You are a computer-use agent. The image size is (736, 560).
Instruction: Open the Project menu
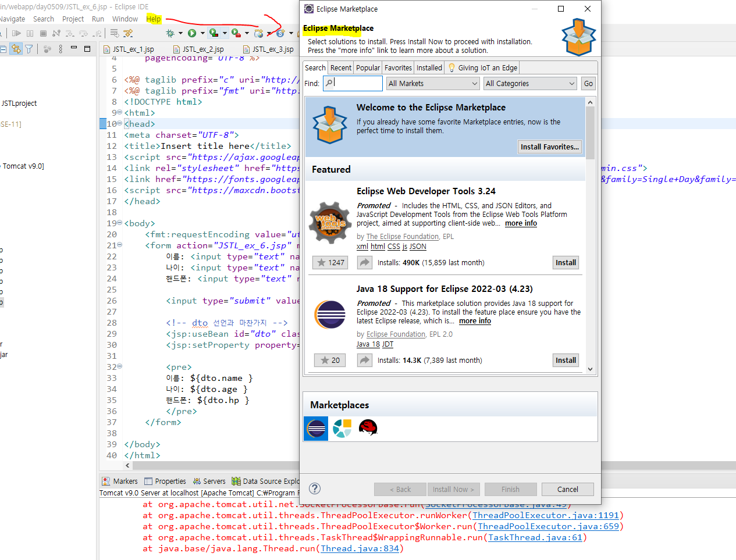[x=73, y=19]
